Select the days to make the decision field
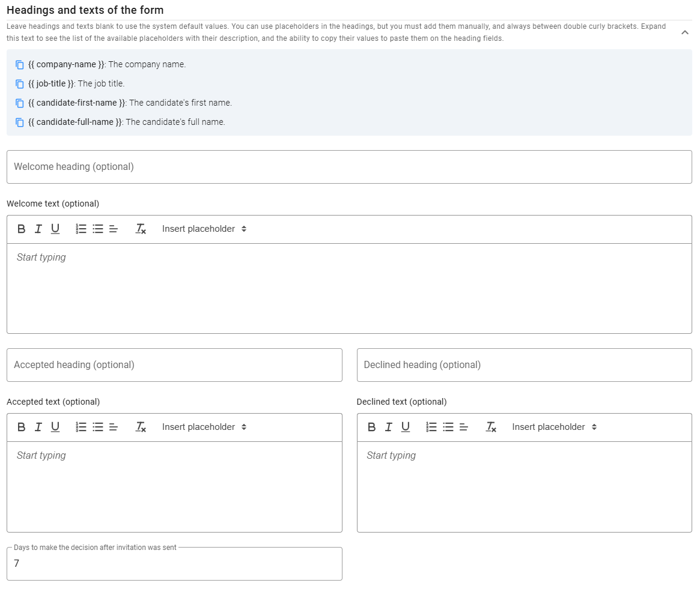The height and width of the screenshot is (589, 700). coord(174,564)
